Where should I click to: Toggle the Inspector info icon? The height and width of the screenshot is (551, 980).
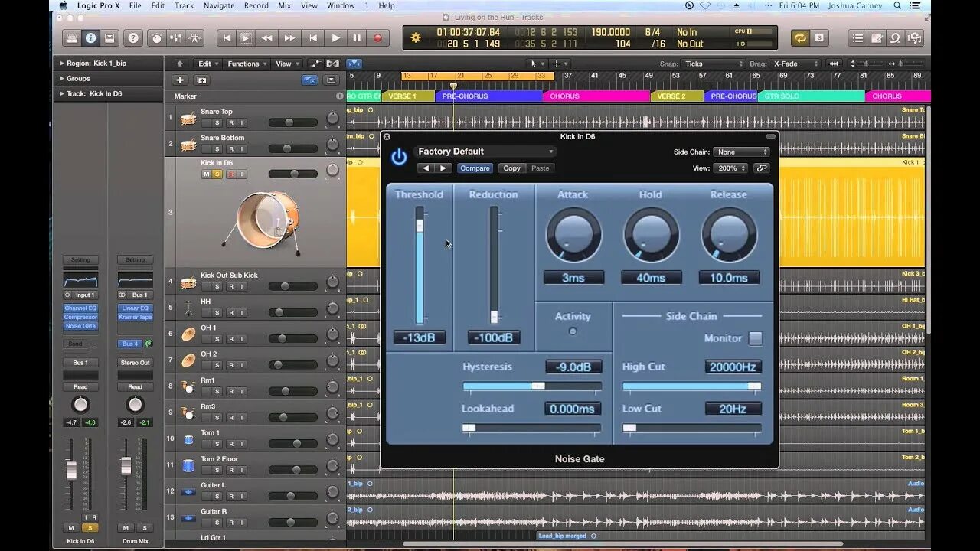pyautogui.click(x=90, y=37)
